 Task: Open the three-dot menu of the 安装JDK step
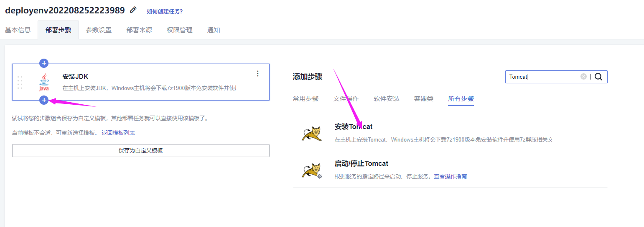(x=258, y=74)
